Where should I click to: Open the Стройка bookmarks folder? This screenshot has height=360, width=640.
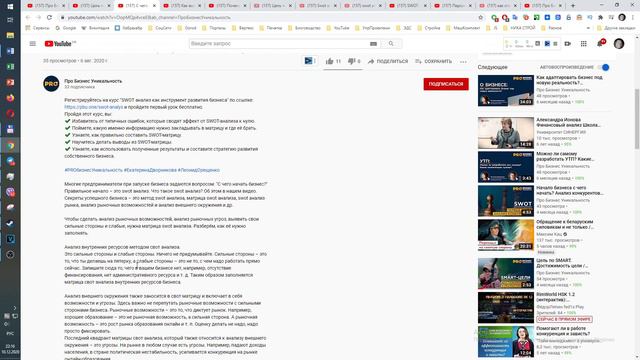(x=429, y=28)
